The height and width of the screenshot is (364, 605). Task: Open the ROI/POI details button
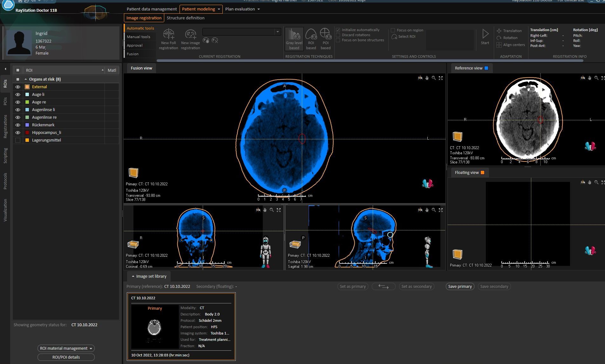coord(66,357)
